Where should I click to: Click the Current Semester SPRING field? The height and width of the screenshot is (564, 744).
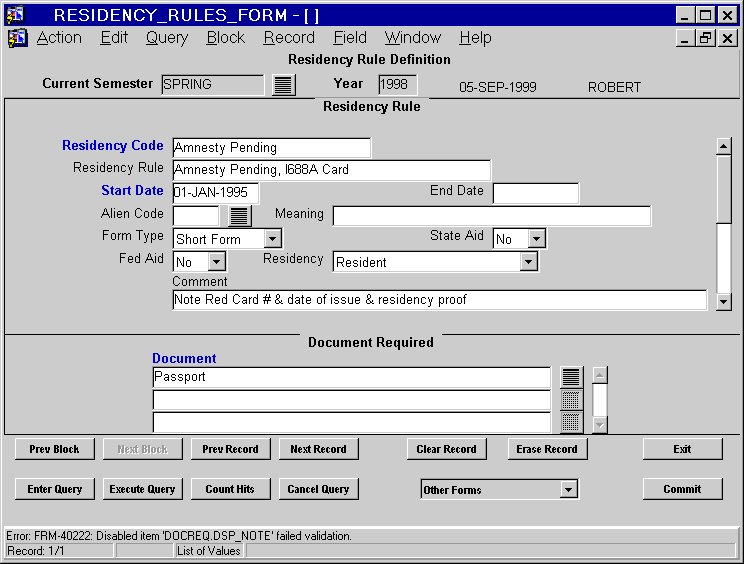point(213,85)
